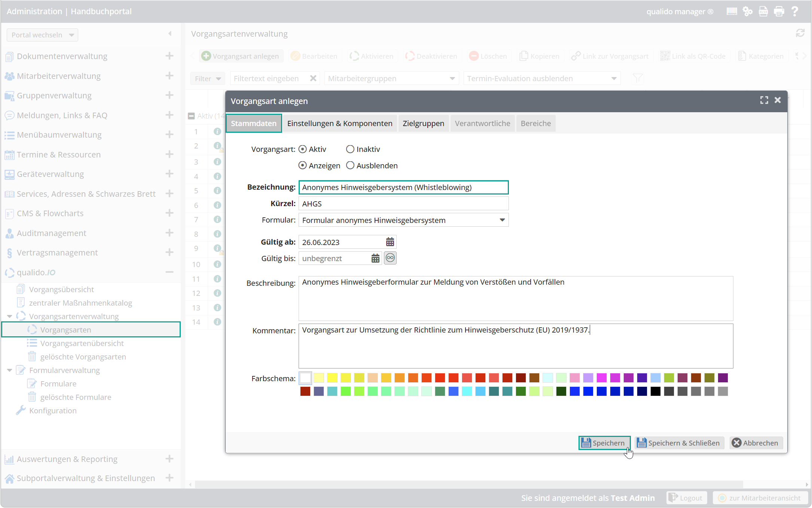Open Konfiguration in the sidebar
The image size is (812, 508).
[x=53, y=410]
